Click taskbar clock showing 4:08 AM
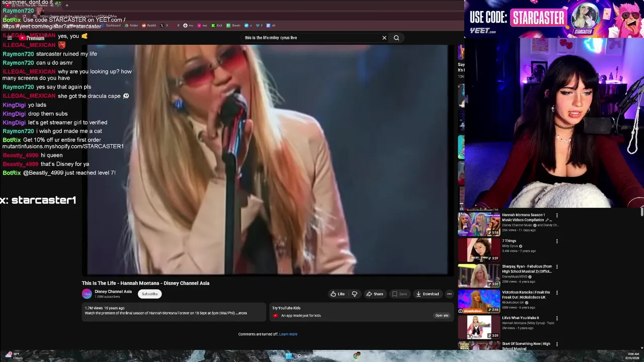Image resolution: width=644 pixels, height=362 pixels. [x=632, y=356]
